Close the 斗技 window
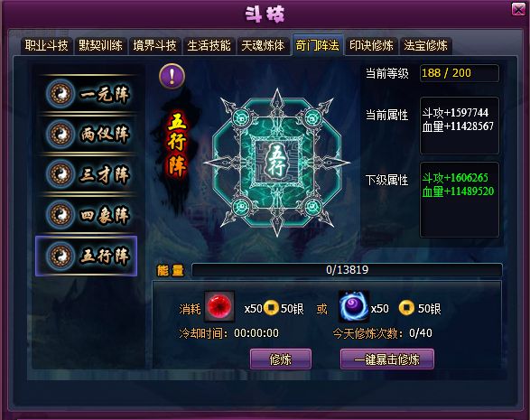 tap(518, 9)
